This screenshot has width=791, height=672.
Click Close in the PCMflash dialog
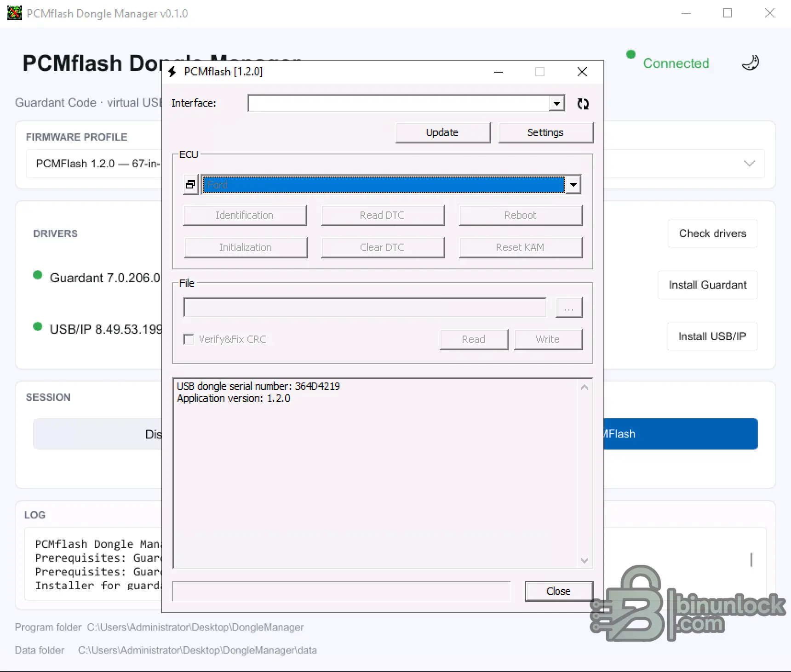click(559, 591)
